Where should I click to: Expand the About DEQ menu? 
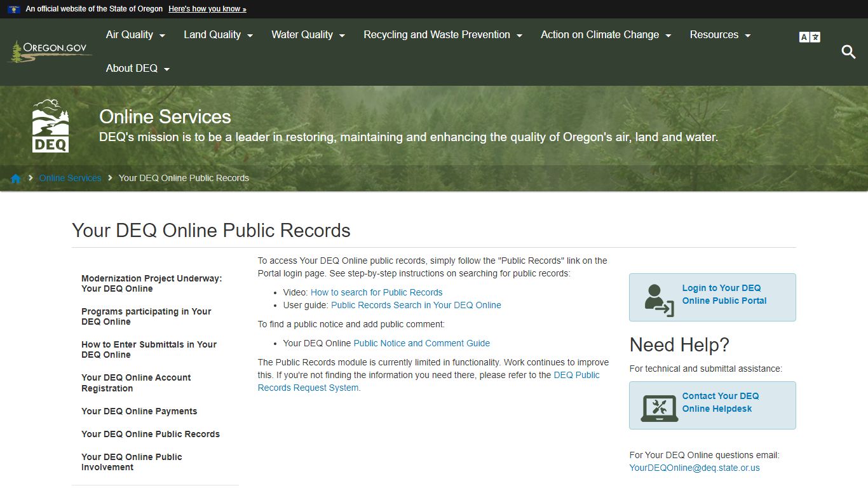(x=138, y=69)
